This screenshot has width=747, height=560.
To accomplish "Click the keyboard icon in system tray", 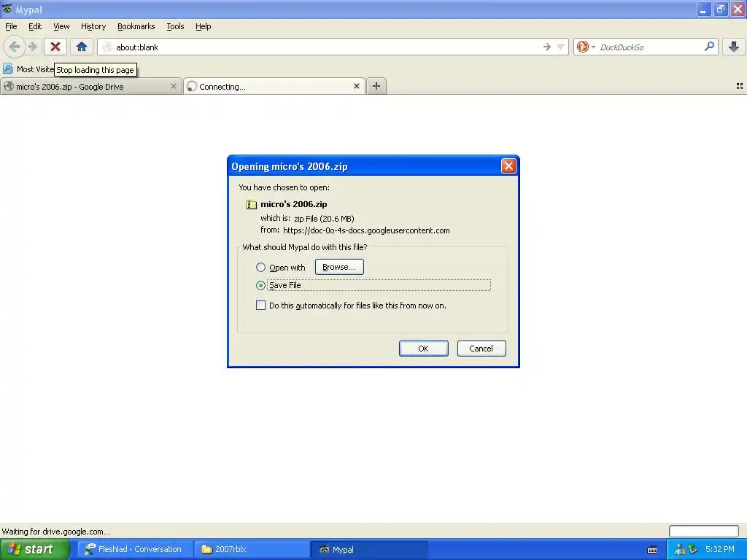I will [x=652, y=550].
